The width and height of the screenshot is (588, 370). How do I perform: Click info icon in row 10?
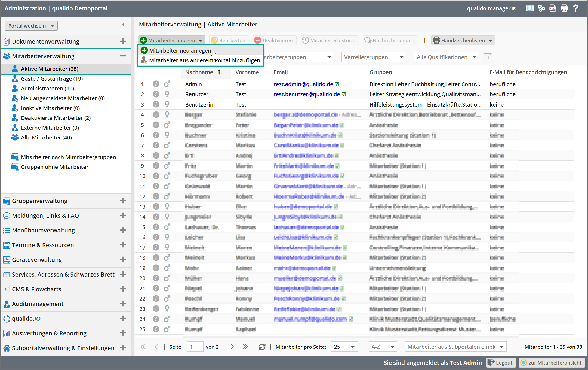(x=156, y=176)
